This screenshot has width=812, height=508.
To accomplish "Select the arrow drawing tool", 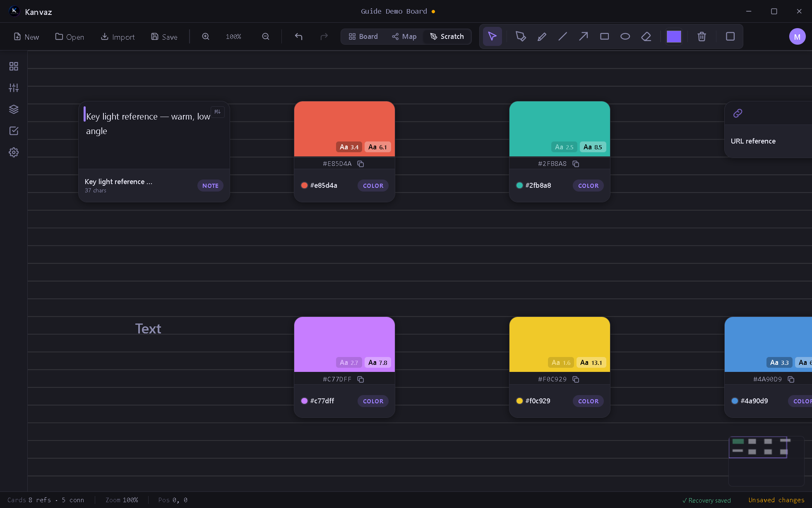I will point(584,36).
